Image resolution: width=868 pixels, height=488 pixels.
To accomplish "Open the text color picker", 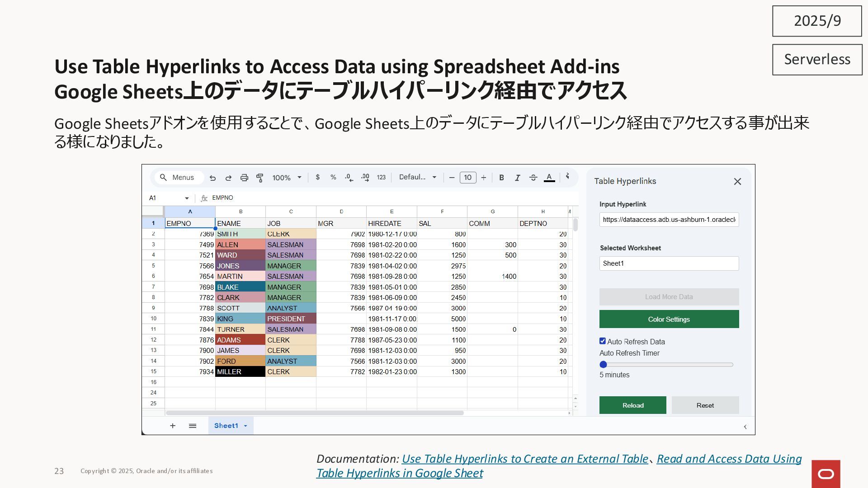I will click(549, 178).
